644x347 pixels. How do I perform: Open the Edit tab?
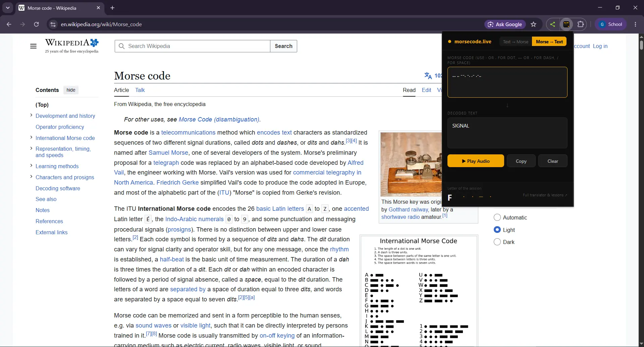pos(426,90)
